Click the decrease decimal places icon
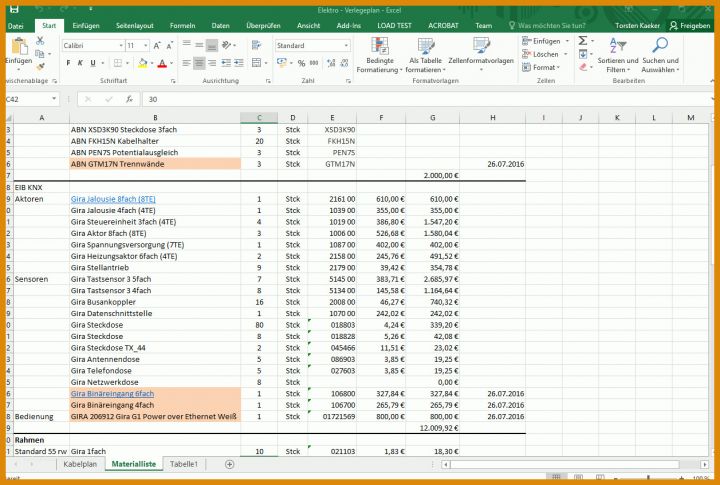The height and width of the screenshot is (485, 720). 344,63
